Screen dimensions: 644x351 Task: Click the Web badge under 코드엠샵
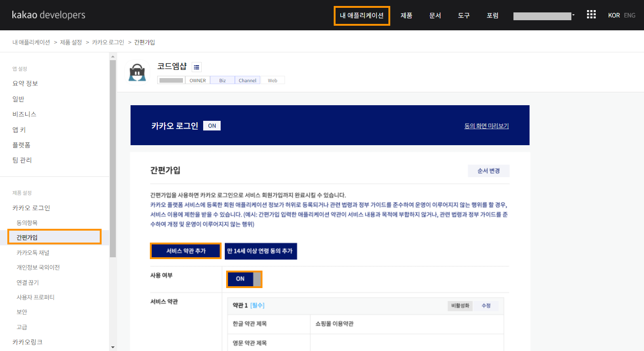point(273,80)
